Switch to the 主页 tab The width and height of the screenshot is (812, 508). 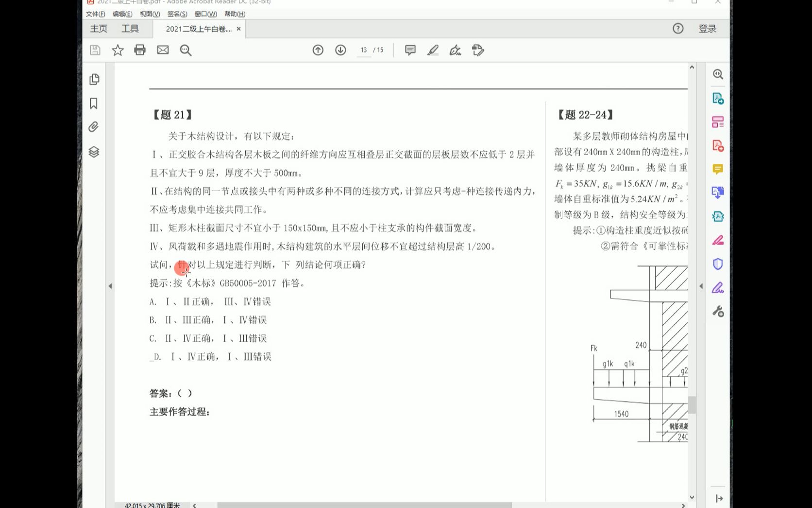point(98,29)
